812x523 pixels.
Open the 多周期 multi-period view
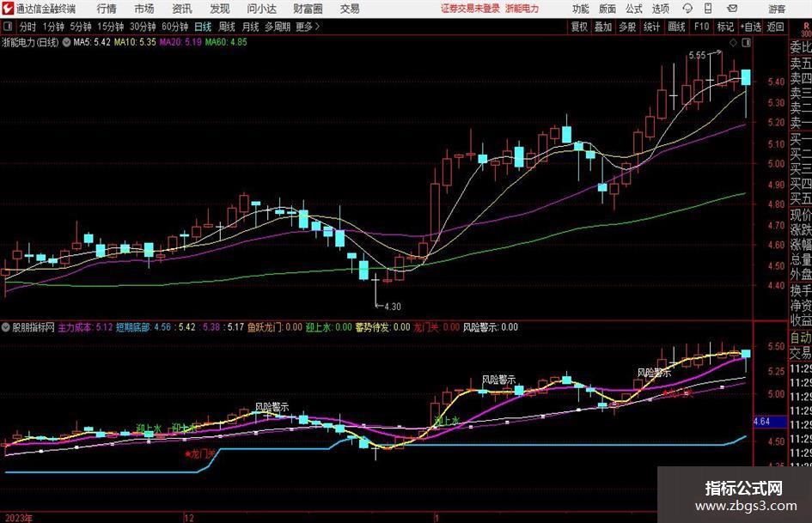278,27
